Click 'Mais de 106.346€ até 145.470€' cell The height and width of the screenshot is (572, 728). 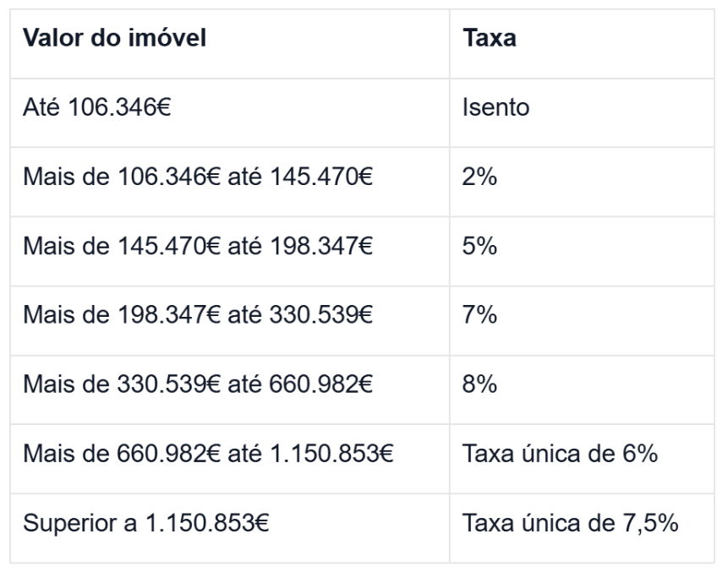[x=230, y=182]
